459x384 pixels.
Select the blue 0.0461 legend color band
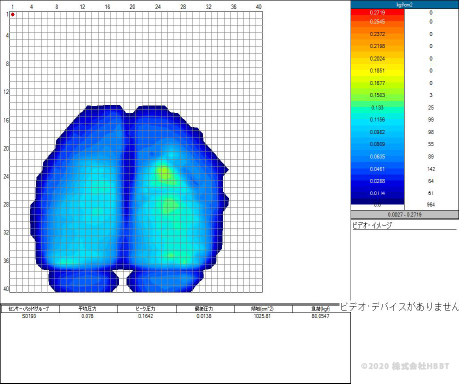[377, 169]
